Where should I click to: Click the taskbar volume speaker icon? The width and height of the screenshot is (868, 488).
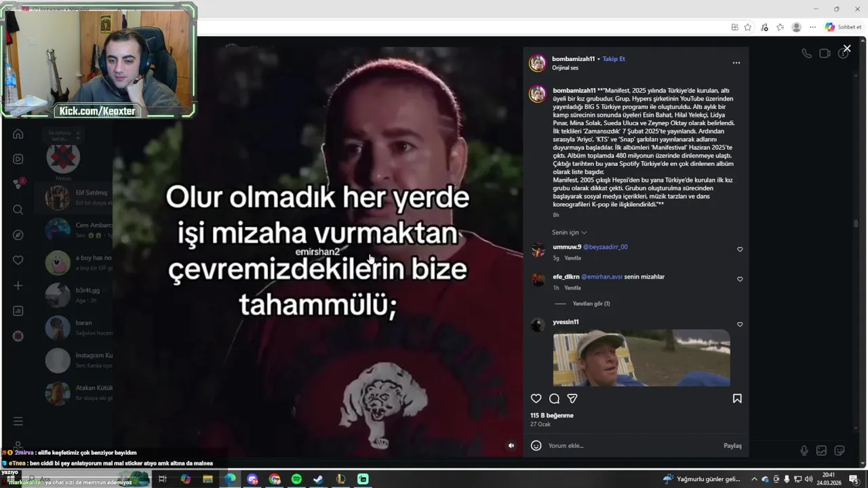pyautogui.click(x=808, y=479)
